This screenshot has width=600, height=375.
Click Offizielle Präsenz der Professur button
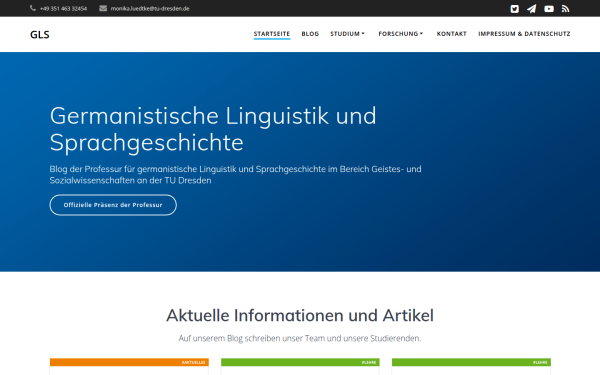tap(113, 205)
